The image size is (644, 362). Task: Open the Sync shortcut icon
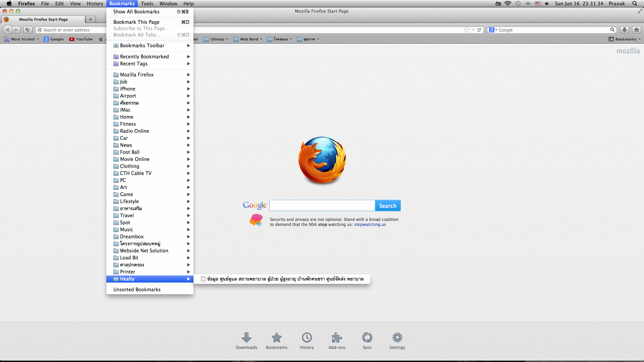[x=367, y=341]
